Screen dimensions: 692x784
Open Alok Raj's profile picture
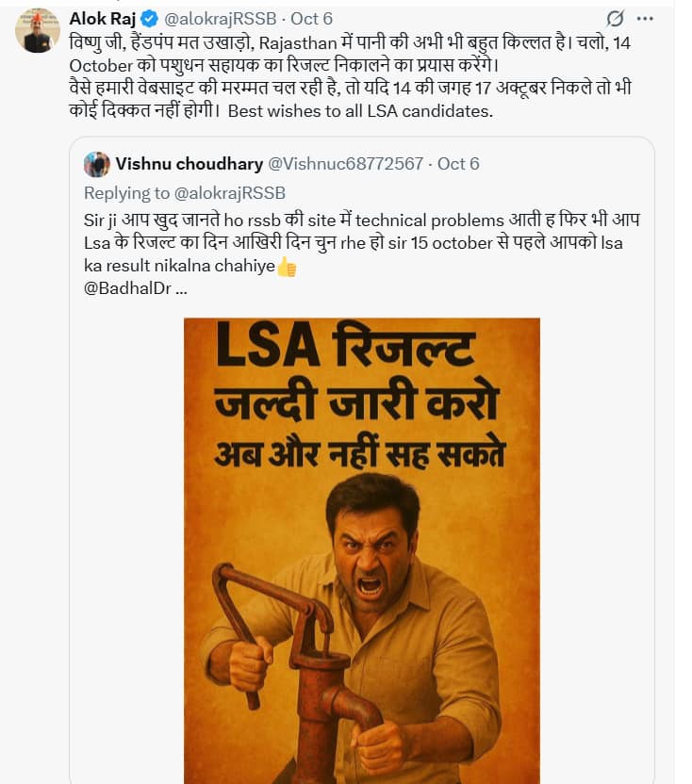click(38, 31)
